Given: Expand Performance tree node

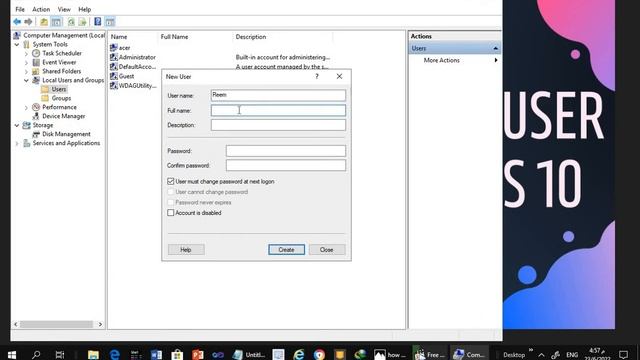Looking at the screenshot, I should coord(27,107).
